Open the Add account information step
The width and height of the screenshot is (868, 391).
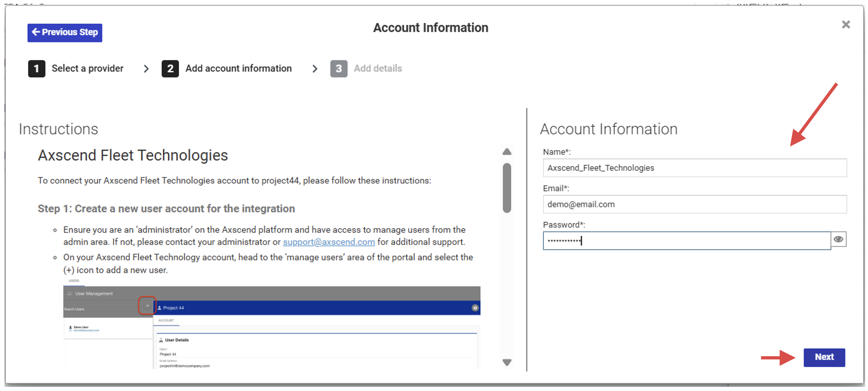(x=239, y=68)
